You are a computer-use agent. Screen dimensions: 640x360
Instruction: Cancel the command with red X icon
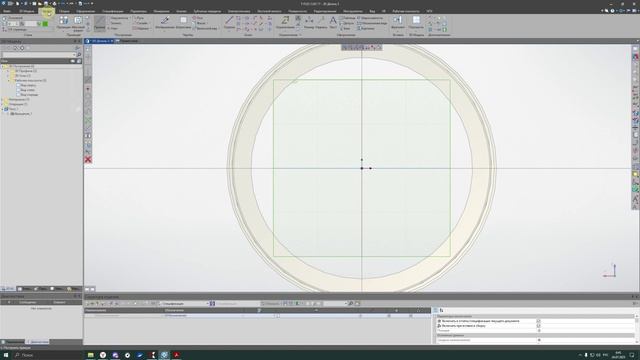pos(88,160)
